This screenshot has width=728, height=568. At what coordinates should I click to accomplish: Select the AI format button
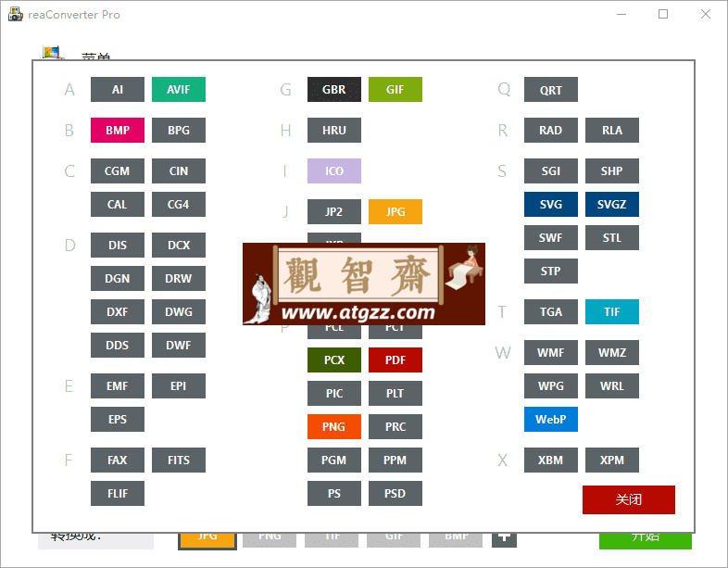pyautogui.click(x=118, y=89)
